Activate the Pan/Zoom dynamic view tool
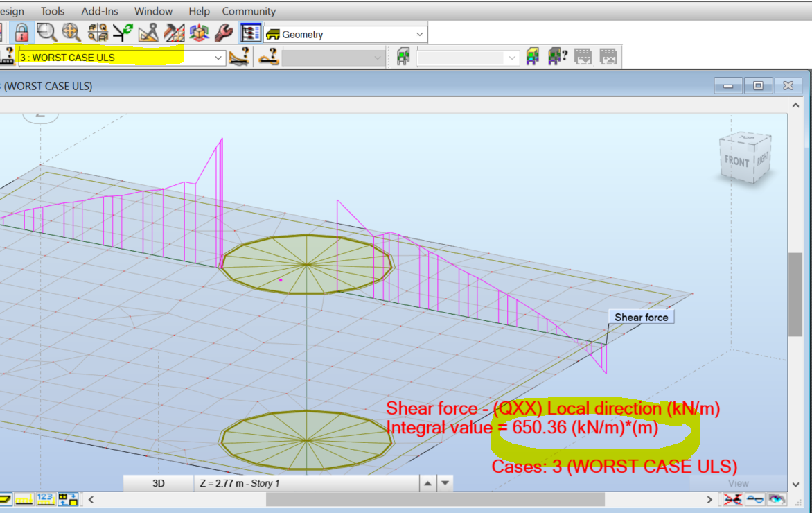The width and height of the screenshot is (812, 513). [x=70, y=32]
